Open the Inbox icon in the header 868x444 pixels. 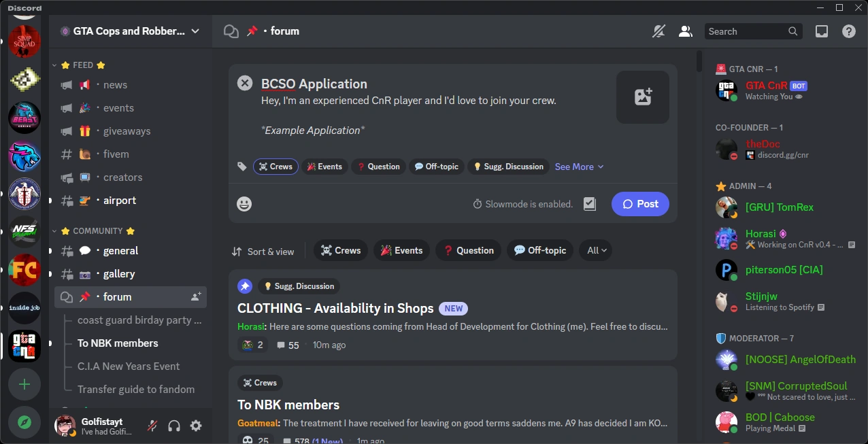(822, 31)
